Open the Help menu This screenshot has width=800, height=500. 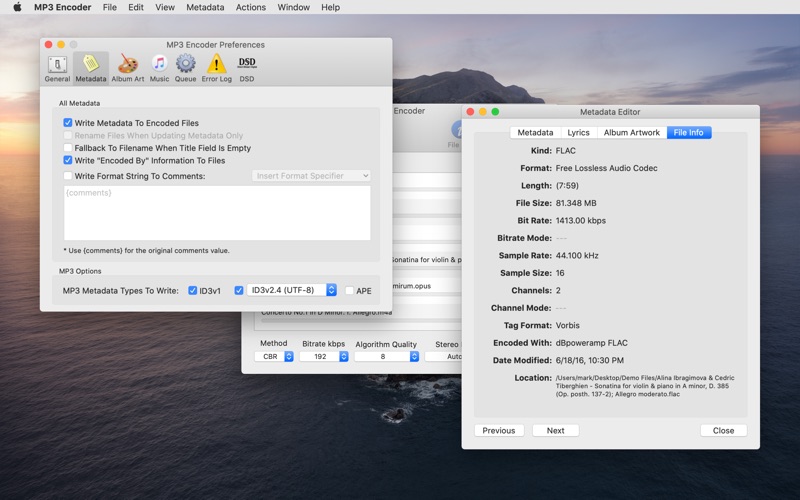tap(331, 7)
